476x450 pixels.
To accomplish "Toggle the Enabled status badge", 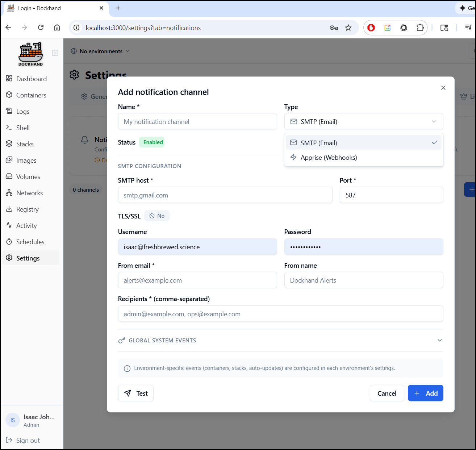I will 153,142.
